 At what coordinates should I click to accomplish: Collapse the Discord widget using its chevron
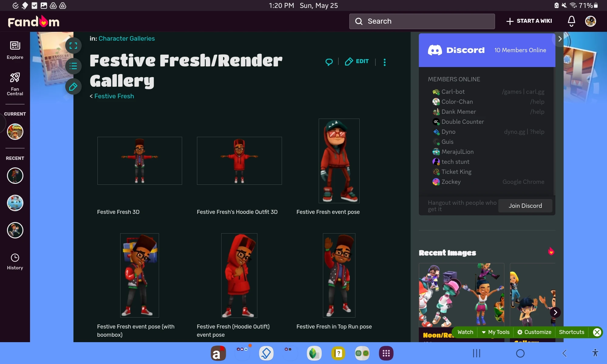(560, 39)
